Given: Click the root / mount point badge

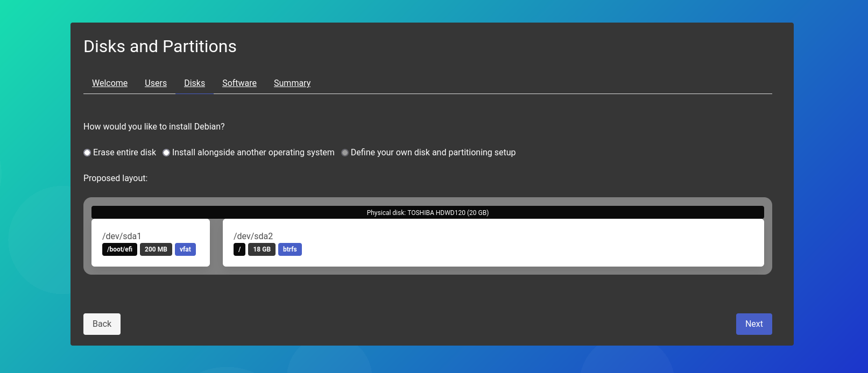Looking at the screenshot, I should click(x=239, y=249).
